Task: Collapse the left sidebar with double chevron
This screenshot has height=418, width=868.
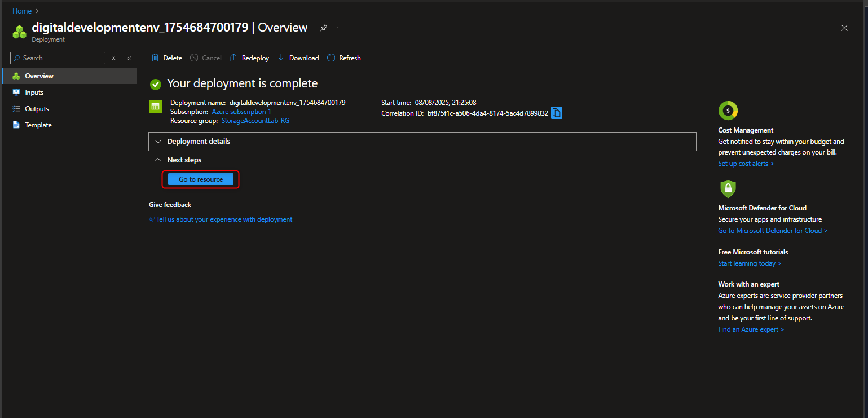Action: [x=129, y=58]
